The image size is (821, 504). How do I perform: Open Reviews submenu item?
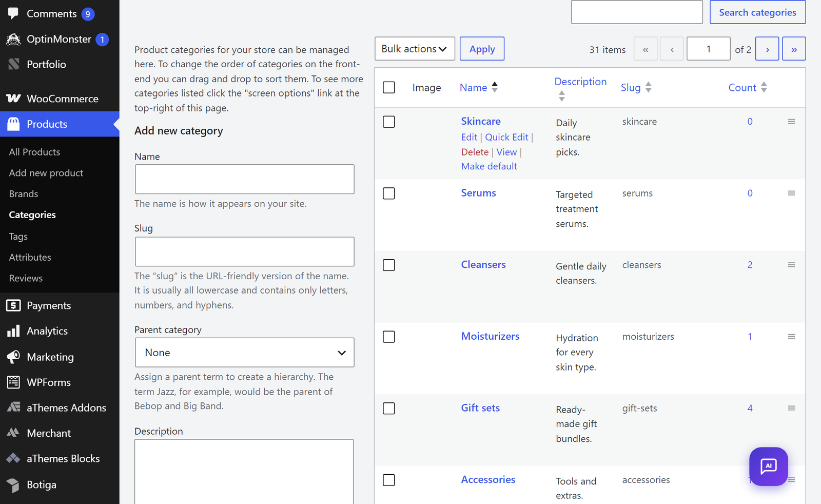(x=26, y=278)
